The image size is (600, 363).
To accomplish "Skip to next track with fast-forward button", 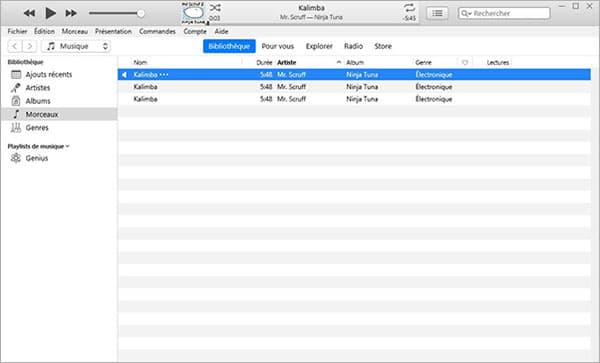I will point(71,13).
